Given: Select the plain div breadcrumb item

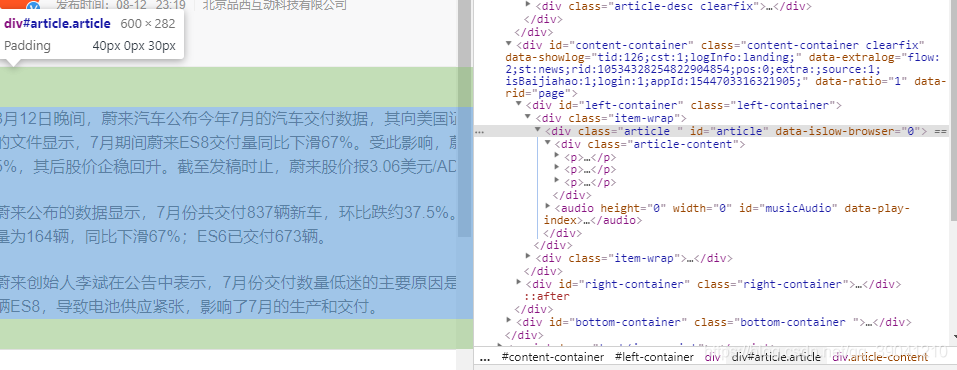Looking at the screenshot, I should pos(712,357).
